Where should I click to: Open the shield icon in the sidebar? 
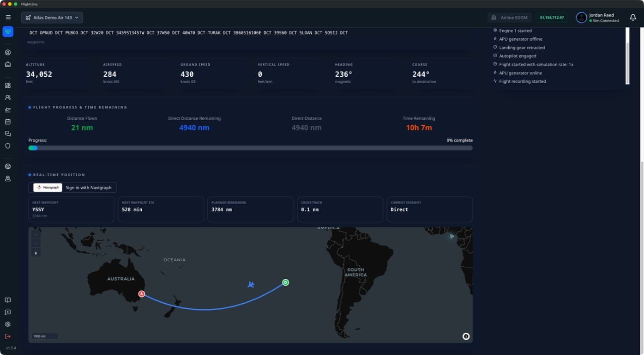pos(8,146)
